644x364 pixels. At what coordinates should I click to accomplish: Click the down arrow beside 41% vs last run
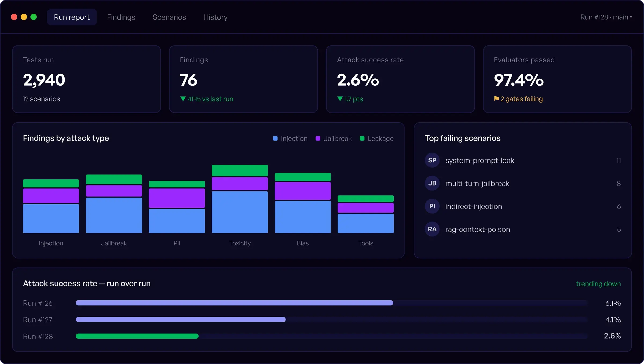pos(183,99)
